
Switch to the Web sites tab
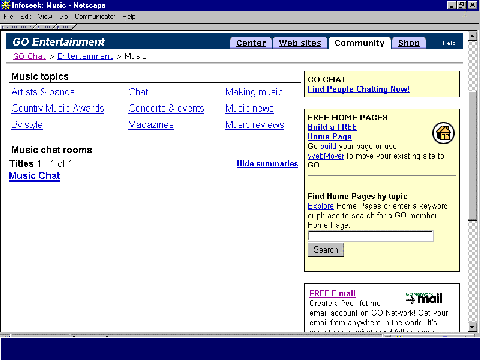[300, 43]
